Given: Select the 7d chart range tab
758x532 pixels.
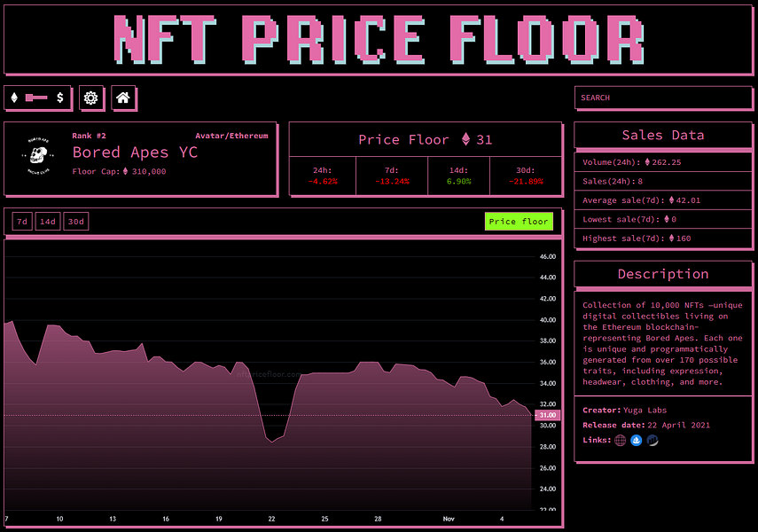Looking at the screenshot, I should pos(22,222).
